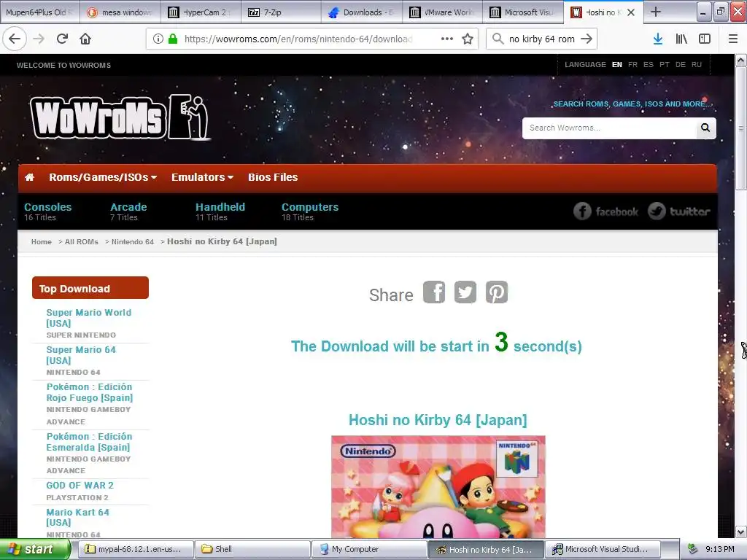Click the forward navigation arrow
747x560 pixels.
39,39
